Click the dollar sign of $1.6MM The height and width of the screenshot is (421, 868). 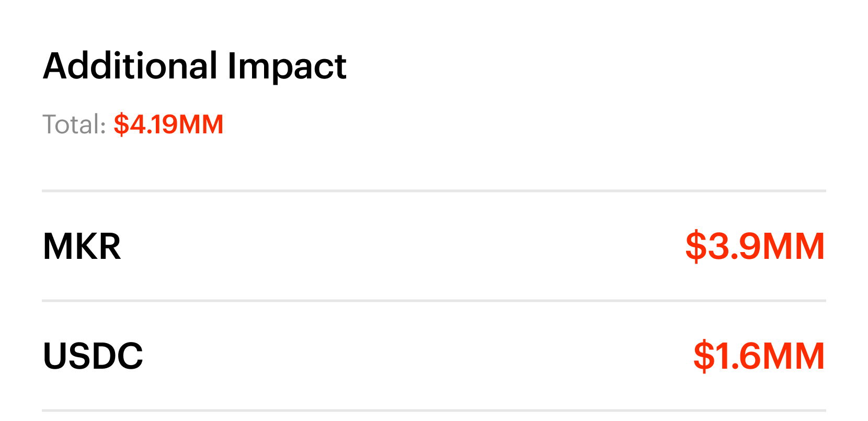[704, 356]
